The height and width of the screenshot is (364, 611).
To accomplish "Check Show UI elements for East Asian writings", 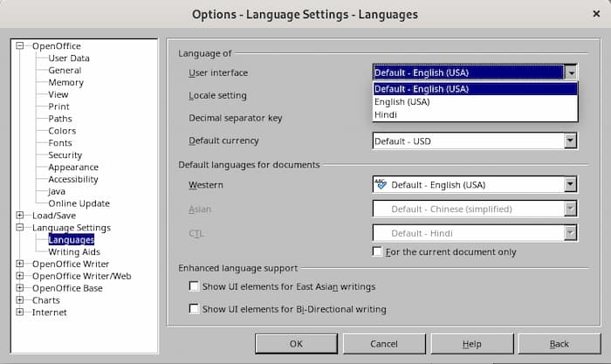I will tap(195, 286).
